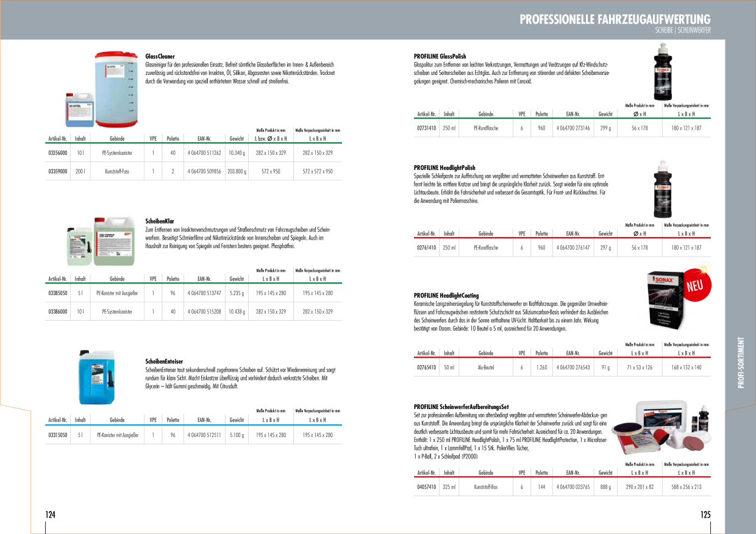756x534 pixels.
Task: Click article number 03385050
Action: click(57, 293)
